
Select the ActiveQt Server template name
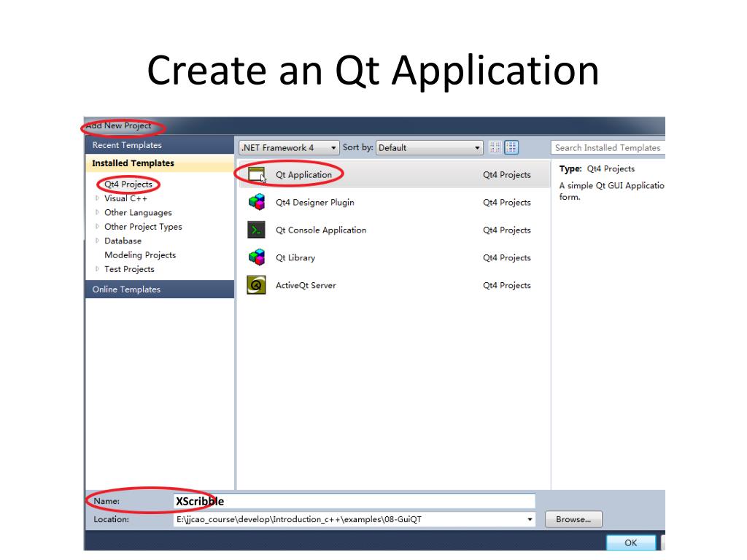point(306,285)
